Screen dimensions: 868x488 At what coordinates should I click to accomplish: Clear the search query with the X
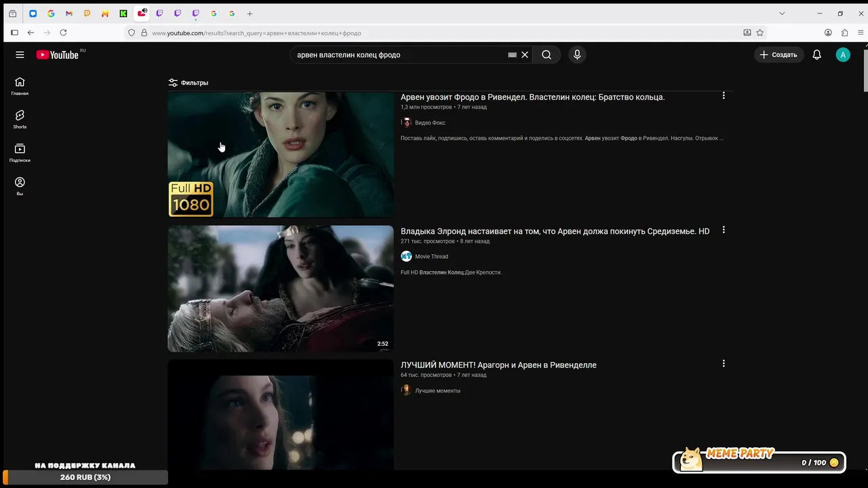click(x=525, y=55)
